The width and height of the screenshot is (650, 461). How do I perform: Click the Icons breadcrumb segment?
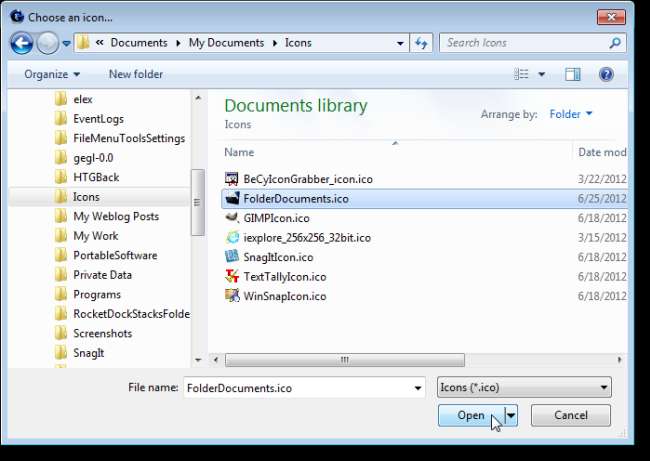tap(298, 43)
